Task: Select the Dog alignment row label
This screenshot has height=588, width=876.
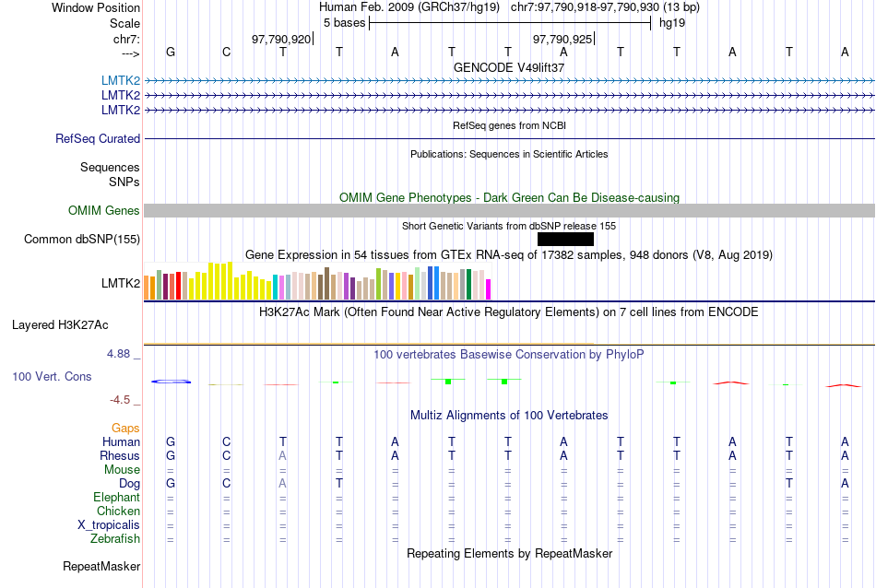Action: (x=130, y=484)
